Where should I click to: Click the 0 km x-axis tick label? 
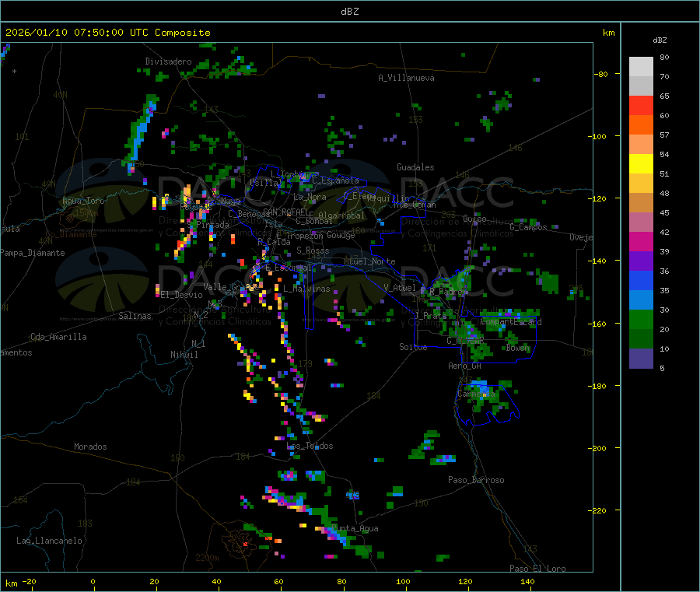93,581
